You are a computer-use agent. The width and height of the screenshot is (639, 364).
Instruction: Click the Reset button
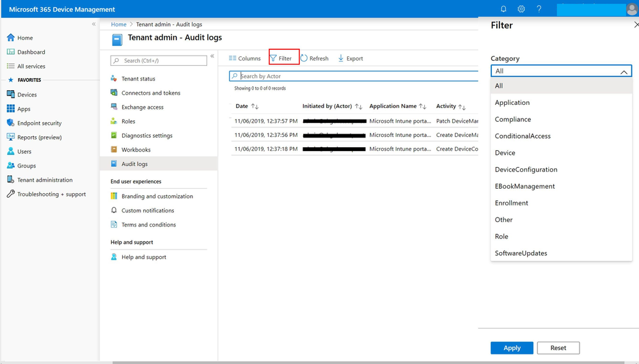click(x=558, y=348)
